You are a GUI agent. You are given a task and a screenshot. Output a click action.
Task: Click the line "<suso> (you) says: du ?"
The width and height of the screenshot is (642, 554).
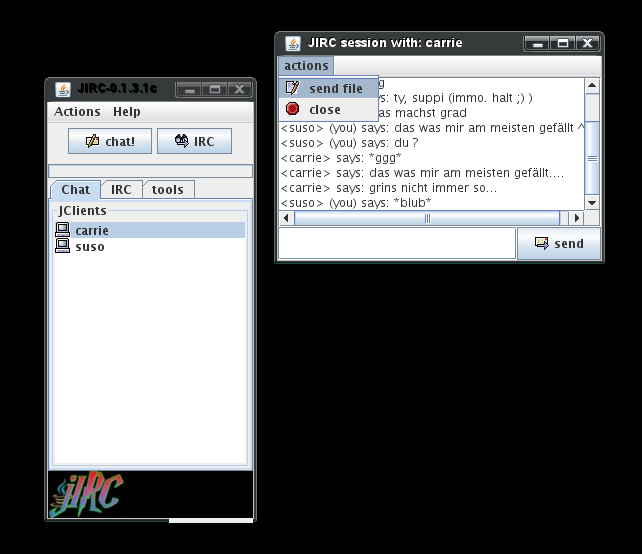pos(349,143)
